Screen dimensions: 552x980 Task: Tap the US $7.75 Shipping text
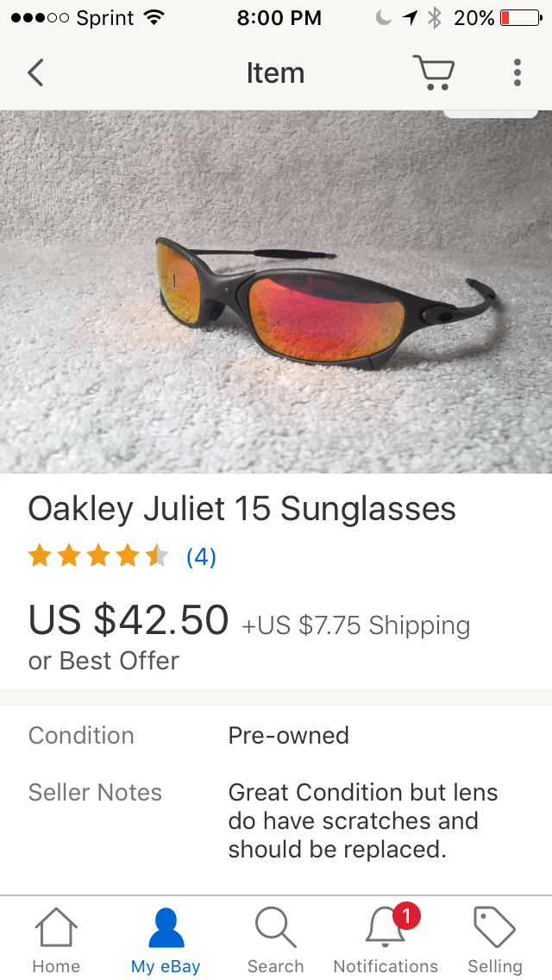tap(356, 625)
